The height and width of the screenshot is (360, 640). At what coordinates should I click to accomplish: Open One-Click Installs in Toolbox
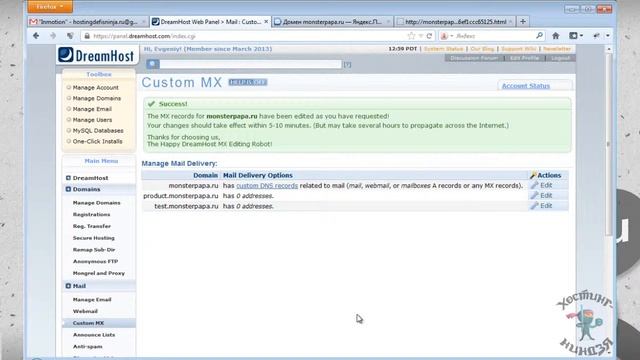point(98,141)
